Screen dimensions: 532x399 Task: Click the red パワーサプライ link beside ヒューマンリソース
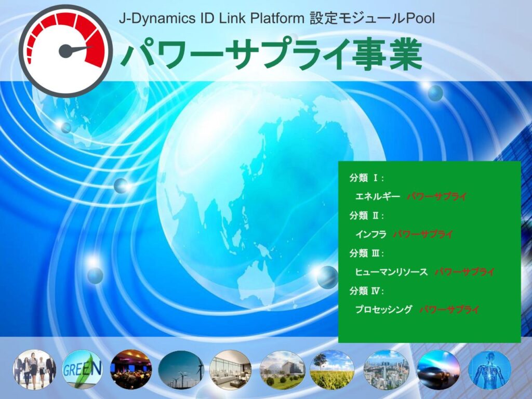point(464,272)
